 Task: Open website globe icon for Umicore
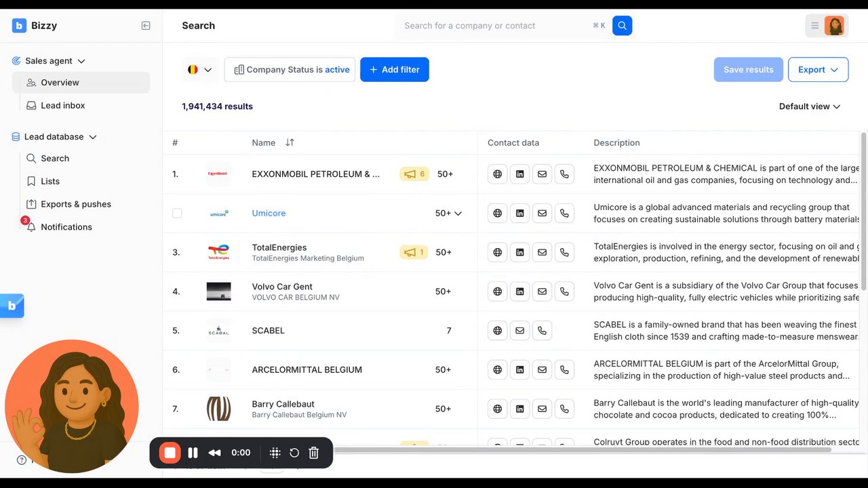pos(498,213)
